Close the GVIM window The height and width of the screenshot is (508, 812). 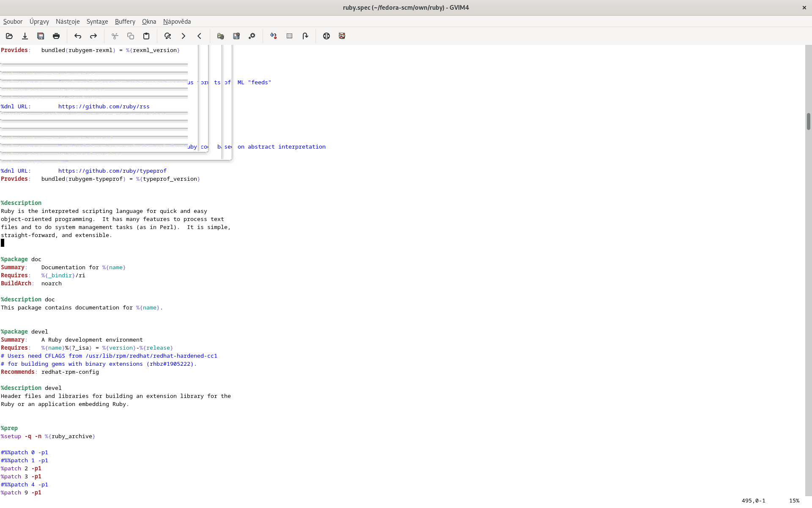tap(804, 8)
